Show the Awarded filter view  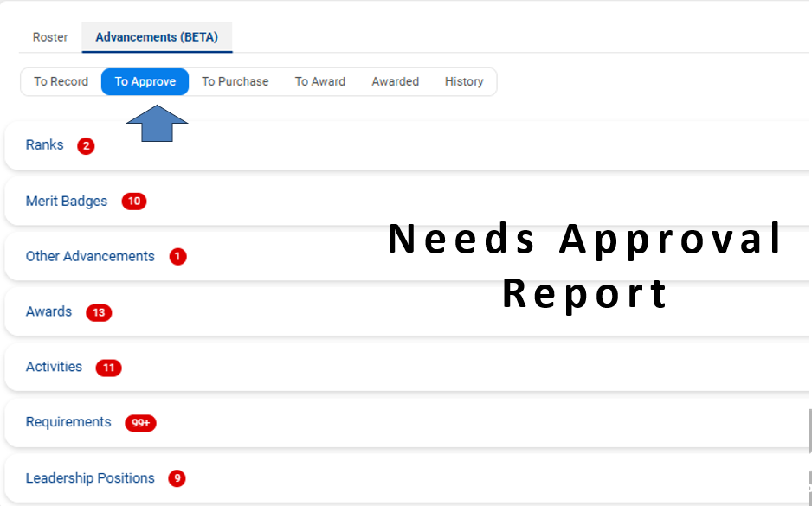coord(395,81)
